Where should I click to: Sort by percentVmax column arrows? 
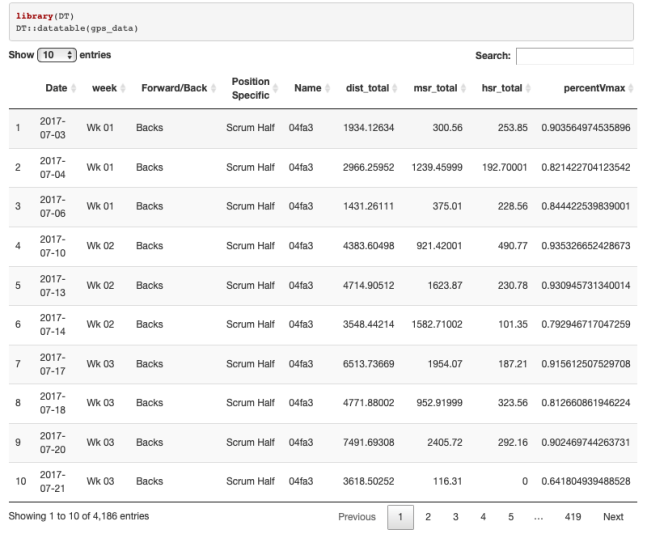(x=631, y=88)
